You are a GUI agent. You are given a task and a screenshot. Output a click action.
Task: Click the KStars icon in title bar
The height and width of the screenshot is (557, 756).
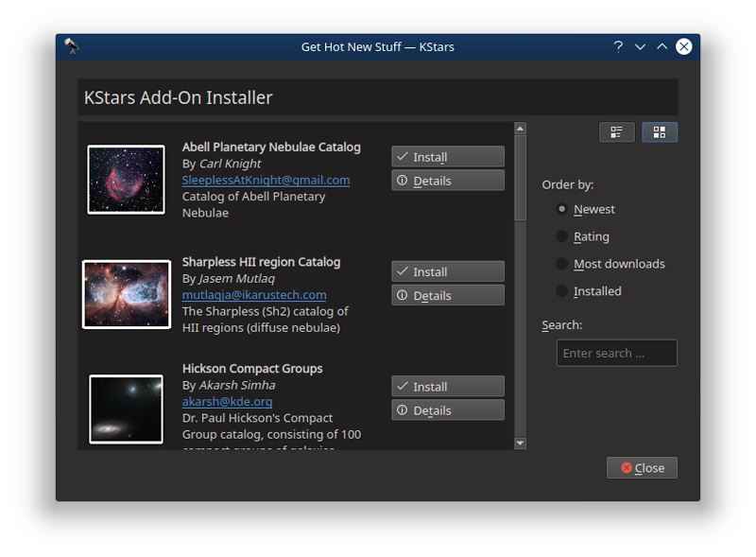tap(72, 45)
